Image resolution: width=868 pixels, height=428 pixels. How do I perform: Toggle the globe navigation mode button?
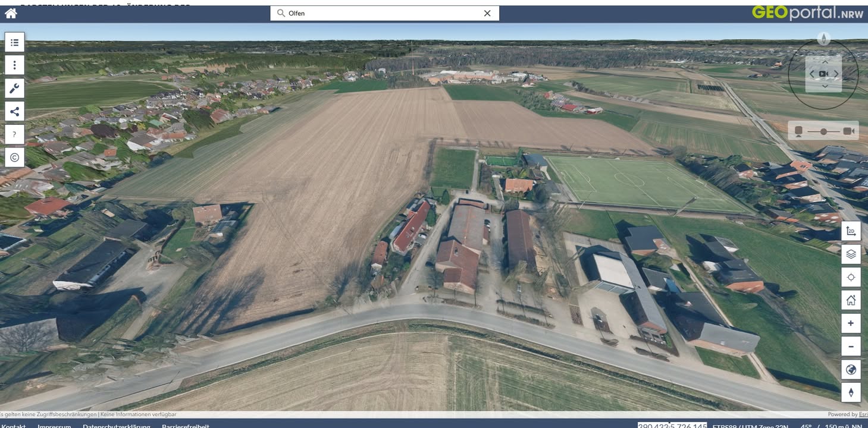click(851, 370)
